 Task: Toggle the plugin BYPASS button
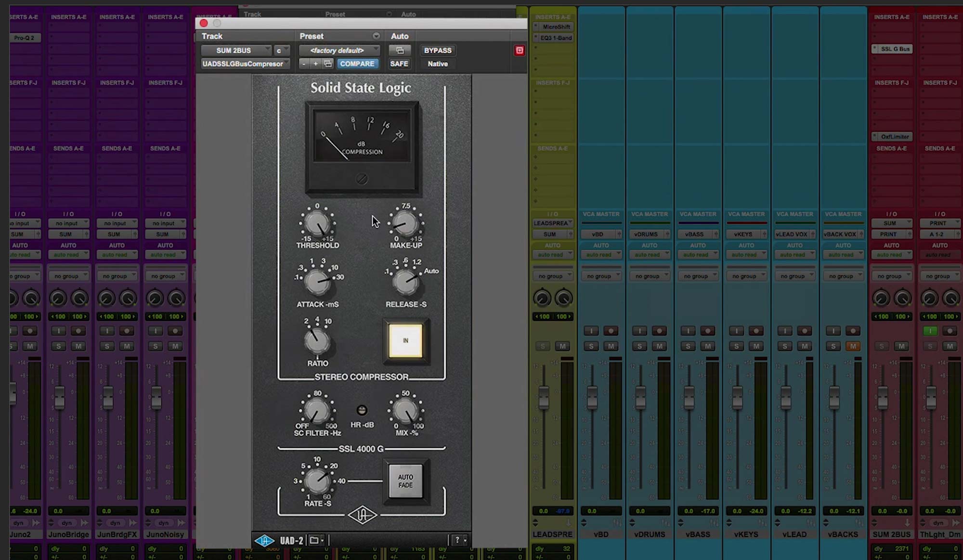pos(438,51)
